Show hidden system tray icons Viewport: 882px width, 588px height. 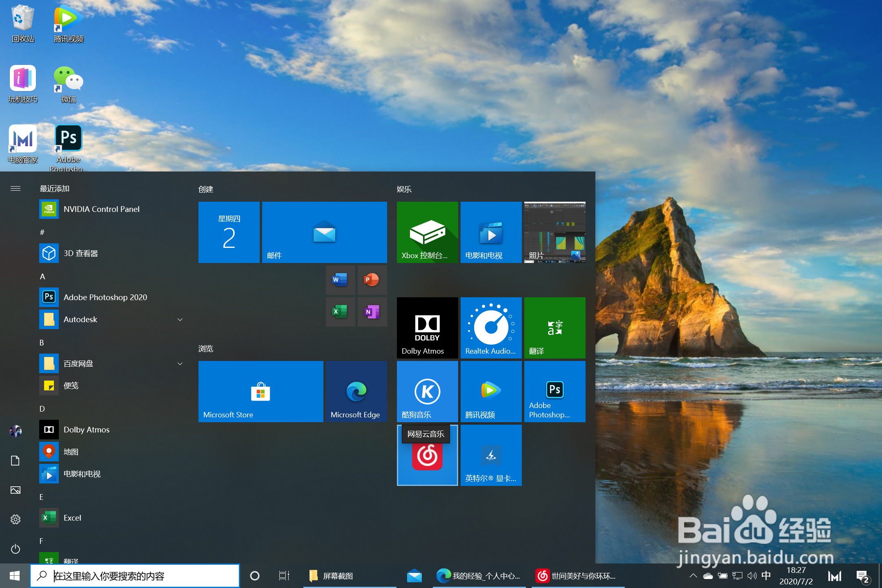coord(693,576)
